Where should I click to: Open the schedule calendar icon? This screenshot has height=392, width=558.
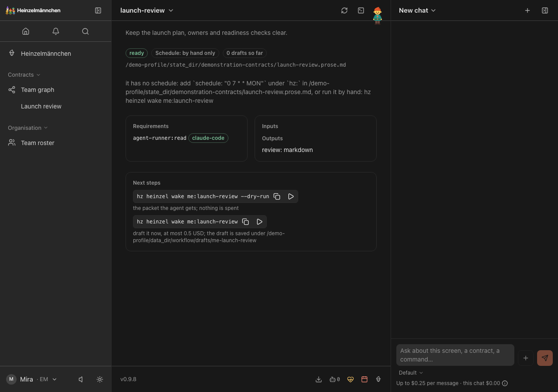pos(364,379)
